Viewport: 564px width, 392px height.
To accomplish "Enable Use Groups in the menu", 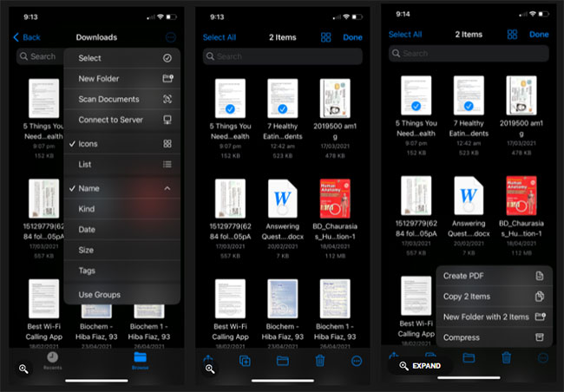I will point(122,295).
